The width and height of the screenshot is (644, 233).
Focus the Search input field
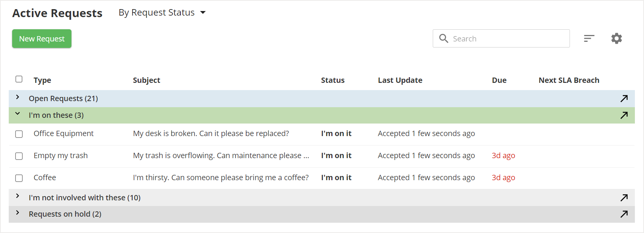(501, 38)
